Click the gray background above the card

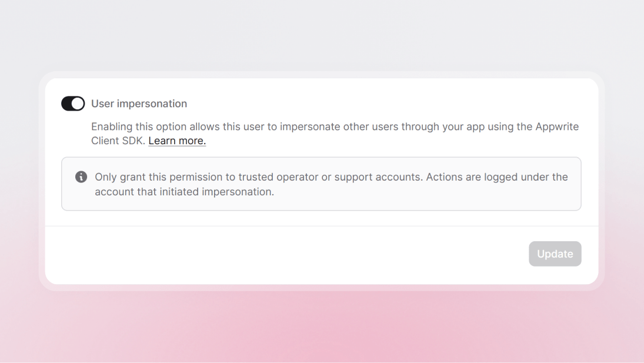click(x=321, y=35)
